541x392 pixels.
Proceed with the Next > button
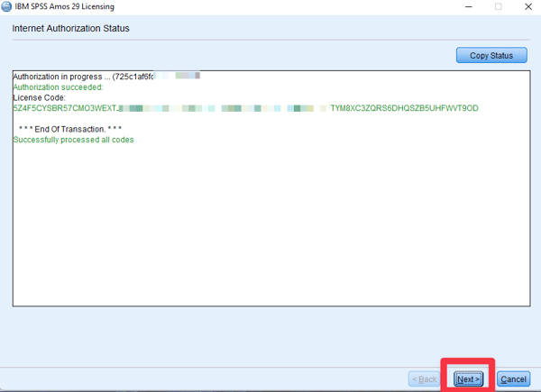[468, 379]
